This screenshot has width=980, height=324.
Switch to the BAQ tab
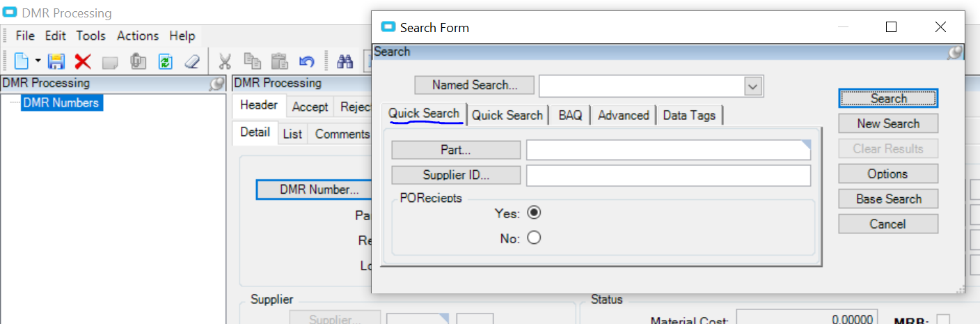point(570,115)
